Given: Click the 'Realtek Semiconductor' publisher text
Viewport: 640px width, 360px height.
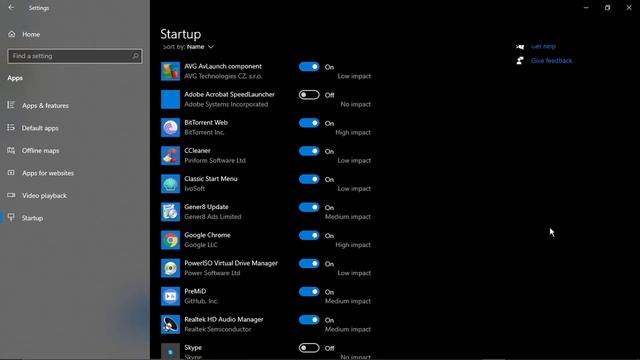Looking at the screenshot, I should coord(218,329).
